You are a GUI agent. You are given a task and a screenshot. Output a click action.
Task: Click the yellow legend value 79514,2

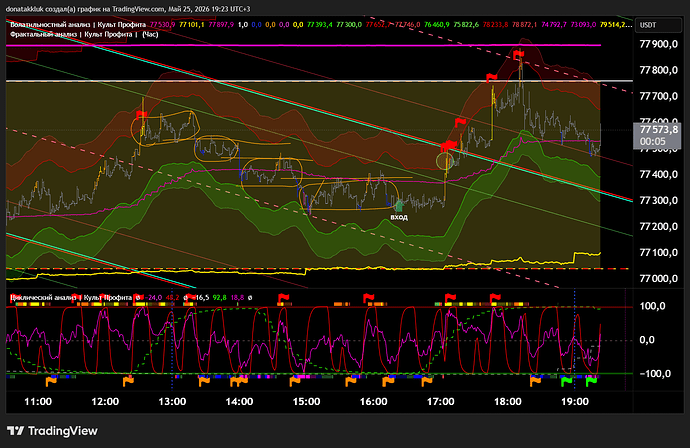(x=616, y=25)
